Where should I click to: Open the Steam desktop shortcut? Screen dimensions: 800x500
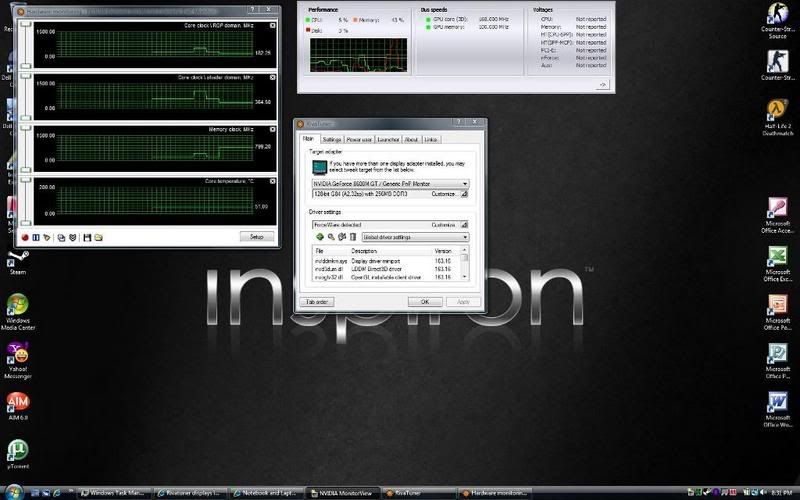pyautogui.click(x=18, y=262)
